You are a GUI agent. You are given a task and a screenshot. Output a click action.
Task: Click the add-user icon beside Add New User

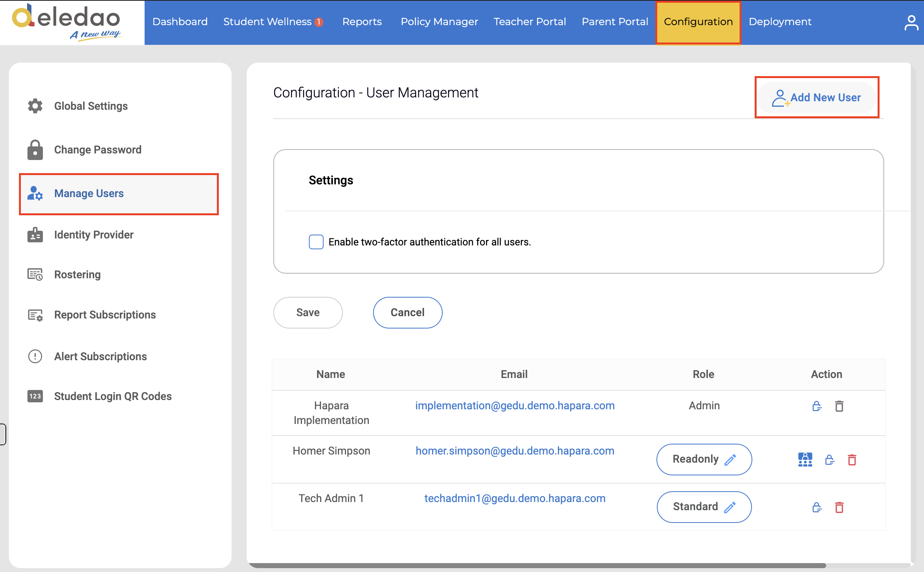coord(781,98)
